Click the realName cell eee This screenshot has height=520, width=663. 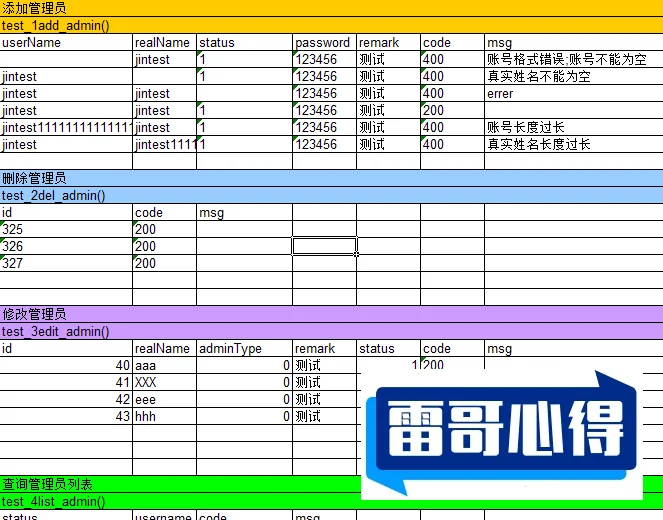pyautogui.click(x=164, y=399)
